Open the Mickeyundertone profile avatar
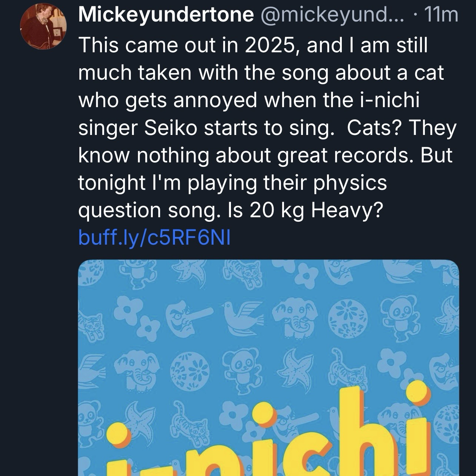The width and height of the screenshot is (476, 476). [x=42, y=28]
